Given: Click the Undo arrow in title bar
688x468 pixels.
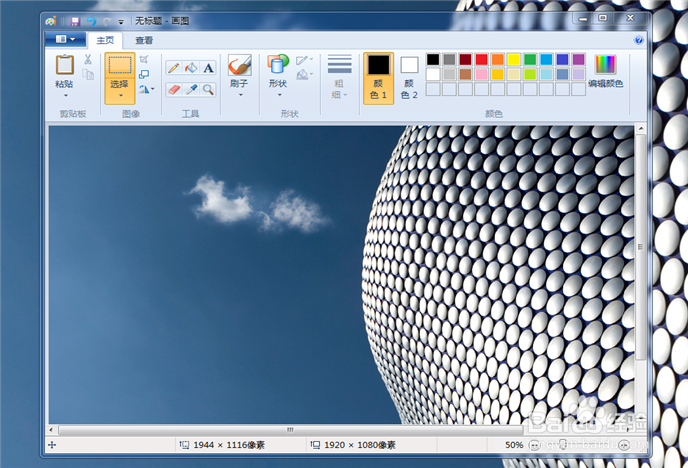Looking at the screenshot, I should pyautogui.click(x=91, y=21).
